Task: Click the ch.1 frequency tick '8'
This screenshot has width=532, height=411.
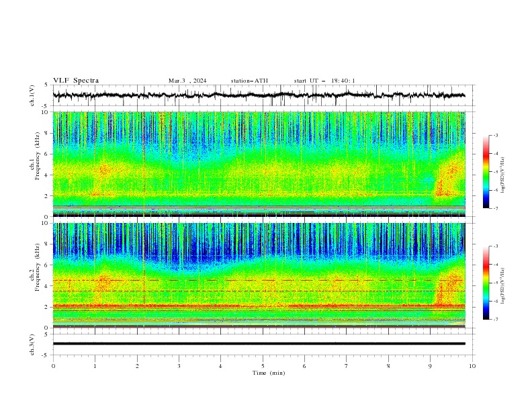Action: (47, 133)
